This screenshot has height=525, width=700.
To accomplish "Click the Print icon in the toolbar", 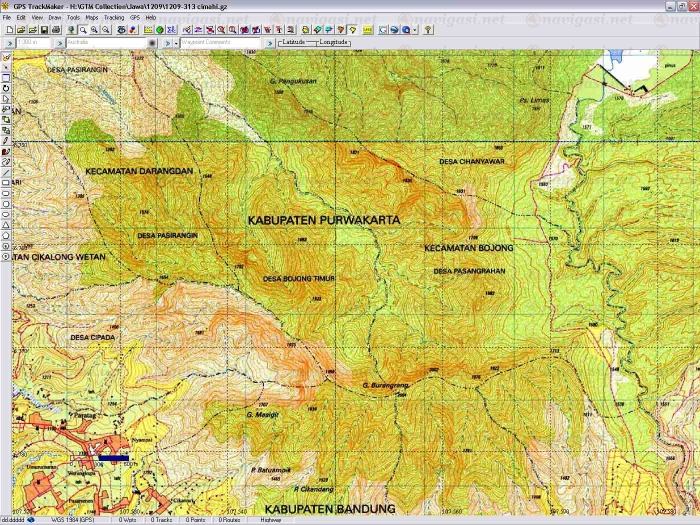I will pyautogui.click(x=57, y=30).
